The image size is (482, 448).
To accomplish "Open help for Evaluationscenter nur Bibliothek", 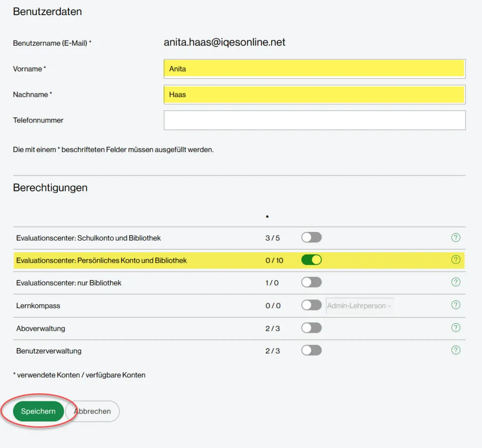I will pyautogui.click(x=456, y=282).
